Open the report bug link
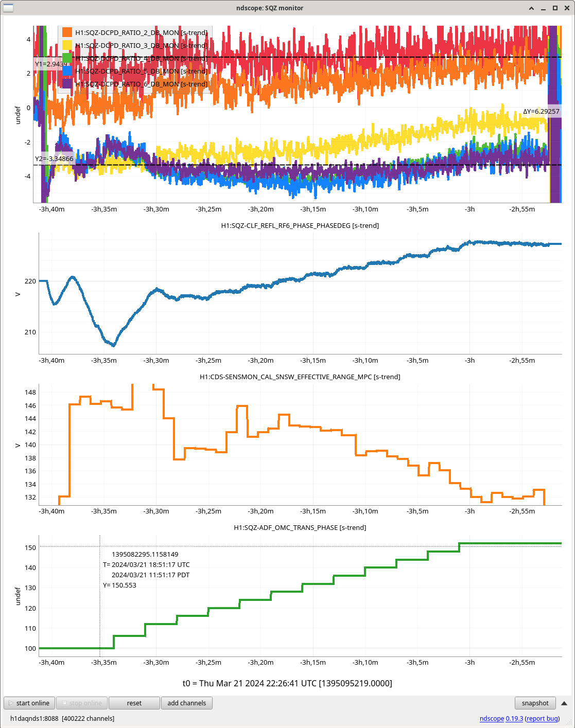The width and height of the screenshot is (575, 728). click(x=542, y=718)
